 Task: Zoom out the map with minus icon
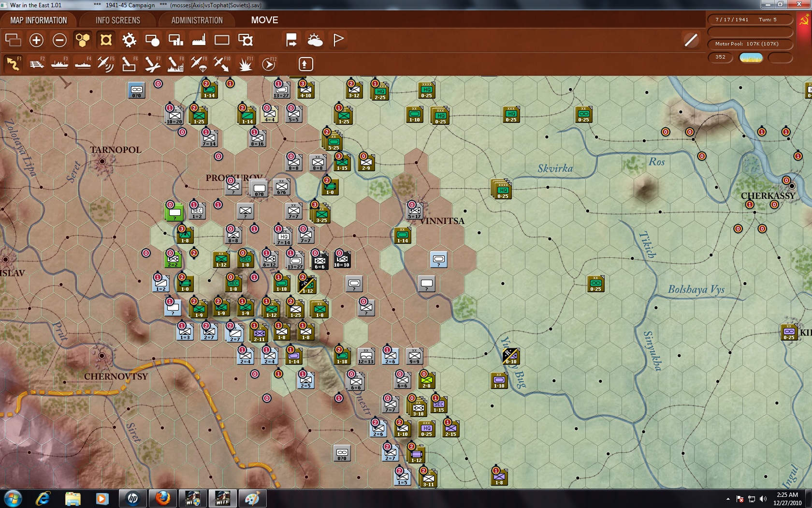pos(59,40)
